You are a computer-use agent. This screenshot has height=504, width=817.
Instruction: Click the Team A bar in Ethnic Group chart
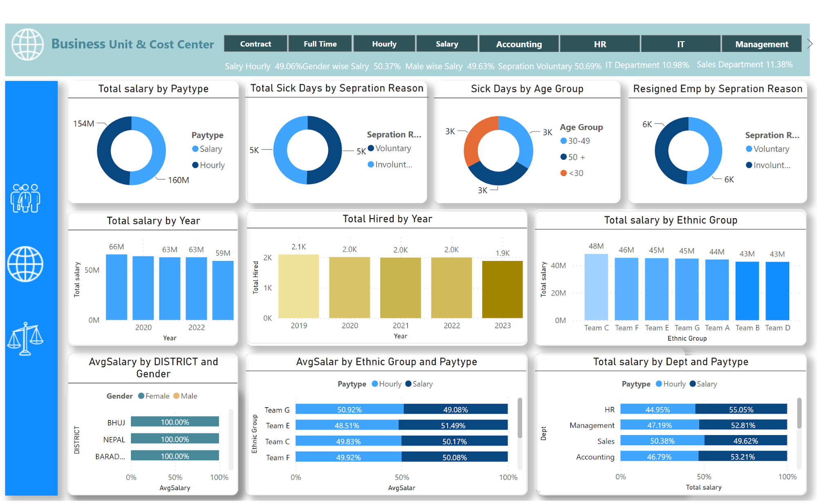[x=717, y=290]
